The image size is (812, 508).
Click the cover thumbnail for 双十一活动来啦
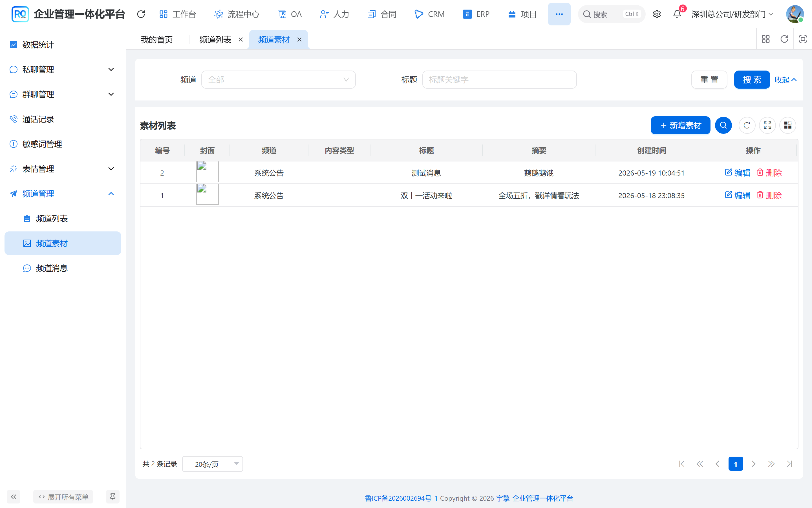(x=207, y=194)
